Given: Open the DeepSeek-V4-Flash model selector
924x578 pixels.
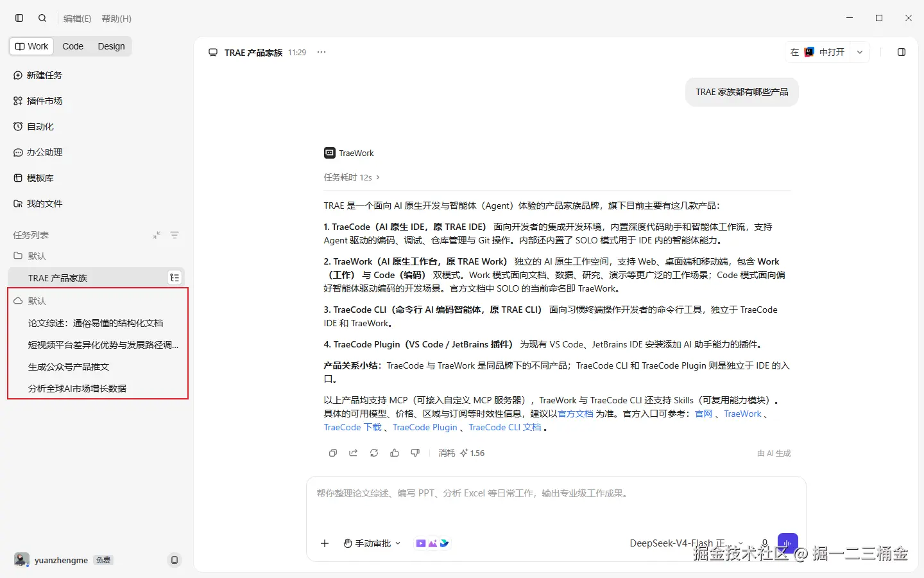Looking at the screenshot, I should (687, 543).
